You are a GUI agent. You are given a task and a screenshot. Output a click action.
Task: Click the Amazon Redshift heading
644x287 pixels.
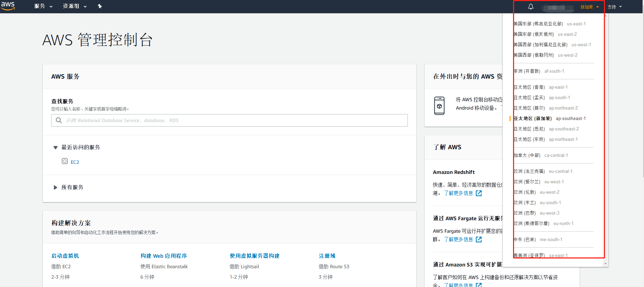tap(454, 172)
